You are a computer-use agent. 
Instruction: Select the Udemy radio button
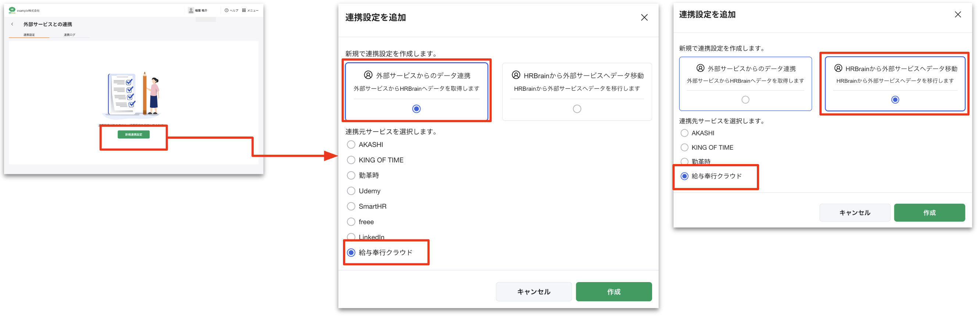[351, 190]
